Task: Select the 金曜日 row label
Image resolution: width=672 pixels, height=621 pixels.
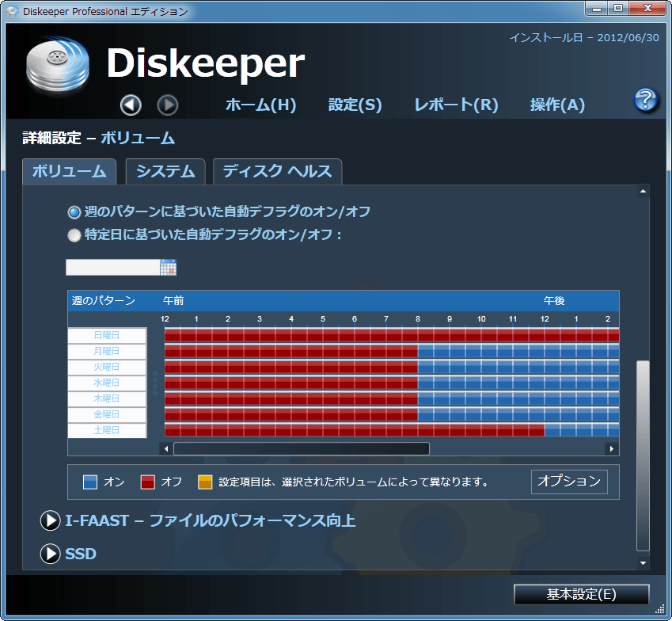Action: pyautogui.click(x=107, y=415)
